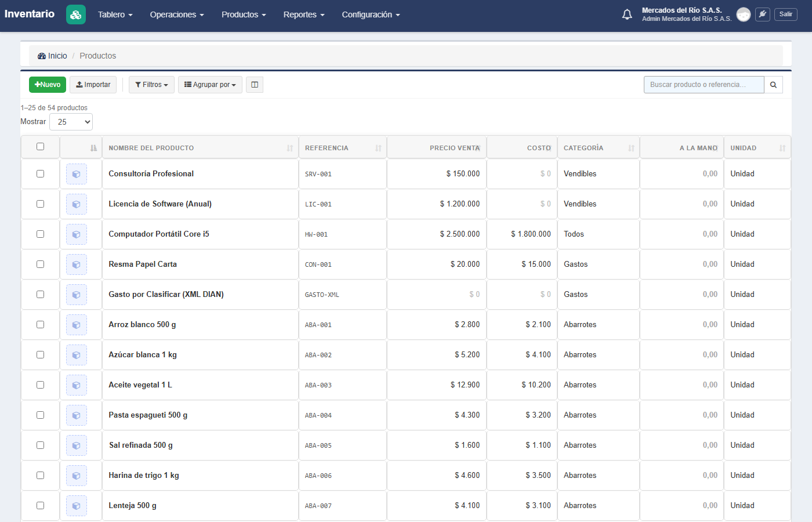812x522 pixels.
Task: Click the plug connection icon button
Action: coord(763,14)
